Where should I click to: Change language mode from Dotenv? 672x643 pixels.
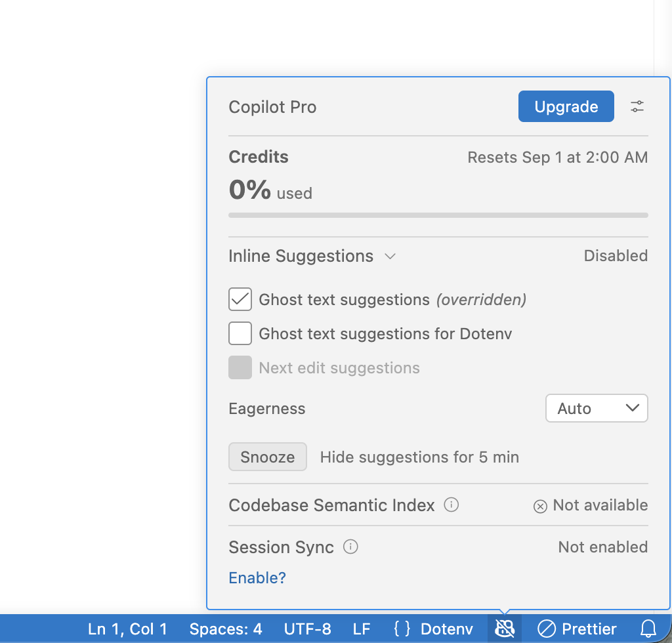click(446, 629)
